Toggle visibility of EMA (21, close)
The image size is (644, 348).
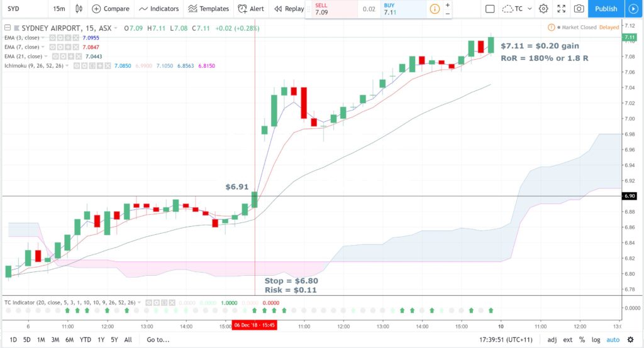point(55,57)
